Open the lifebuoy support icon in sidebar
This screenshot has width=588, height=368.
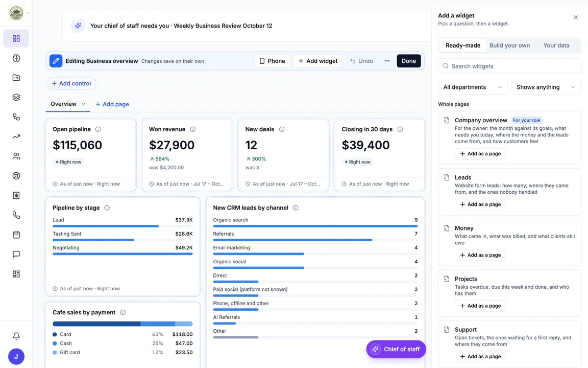[16, 176]
